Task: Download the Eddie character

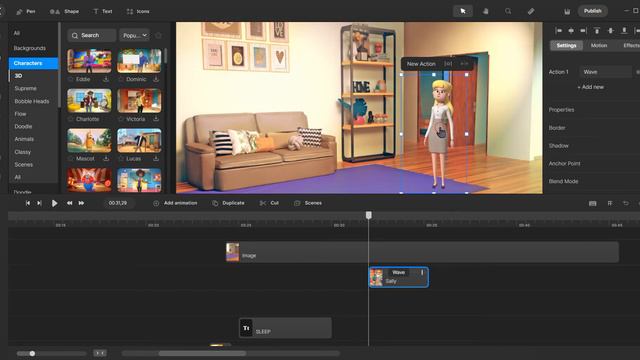Action: pos(106,79)
